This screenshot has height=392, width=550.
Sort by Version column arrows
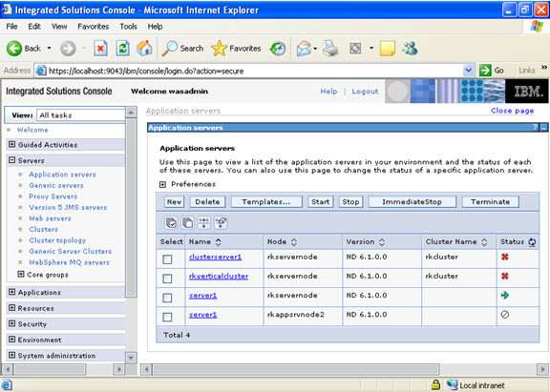click(x=382, y=241)
